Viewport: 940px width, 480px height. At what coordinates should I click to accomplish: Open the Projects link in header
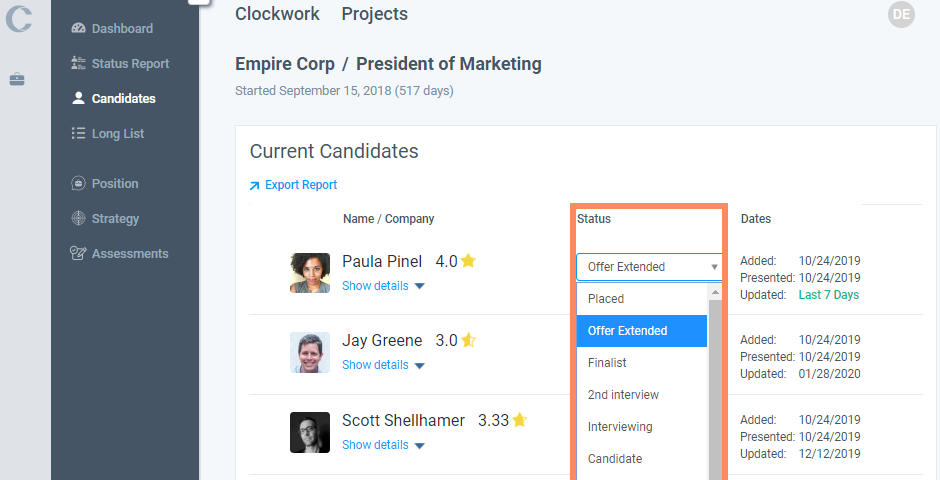374,14
